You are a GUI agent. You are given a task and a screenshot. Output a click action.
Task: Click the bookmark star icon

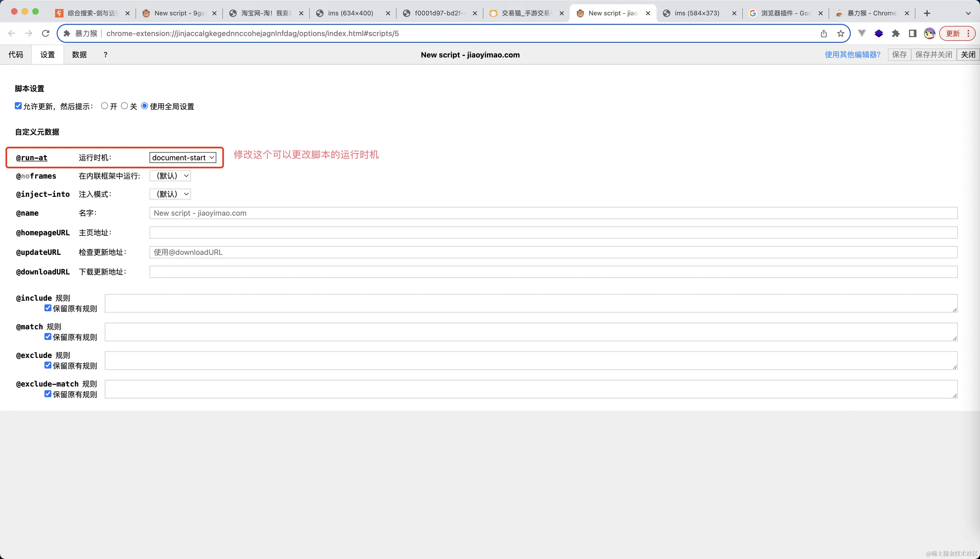coord(840,33)
